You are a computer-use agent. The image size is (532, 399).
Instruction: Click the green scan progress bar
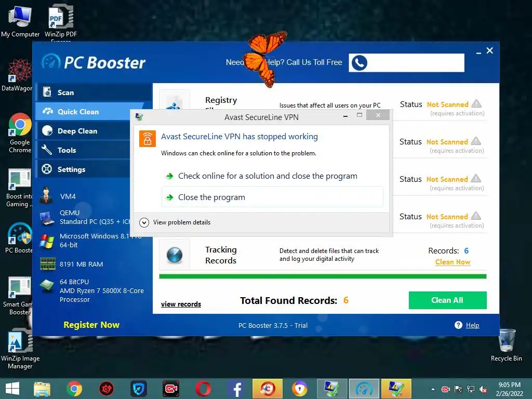(323, 276)
